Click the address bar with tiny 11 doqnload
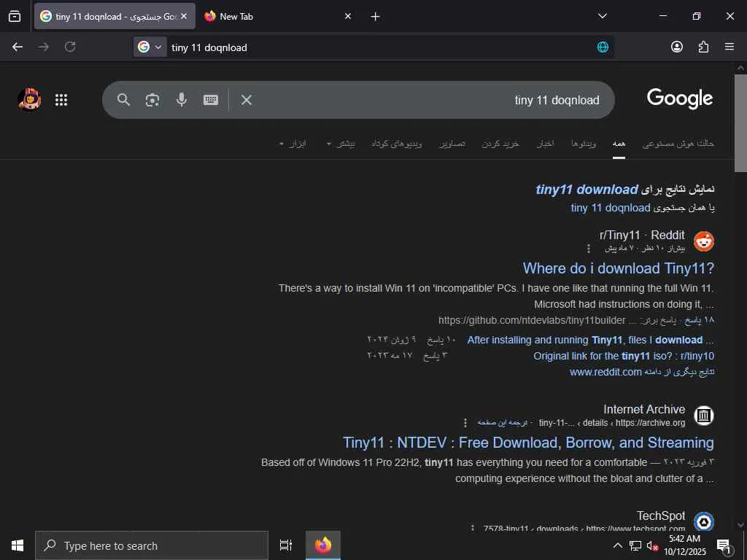The width and height of the screenshot is (747, 560). pyautogui.click(x=381, y=47)
